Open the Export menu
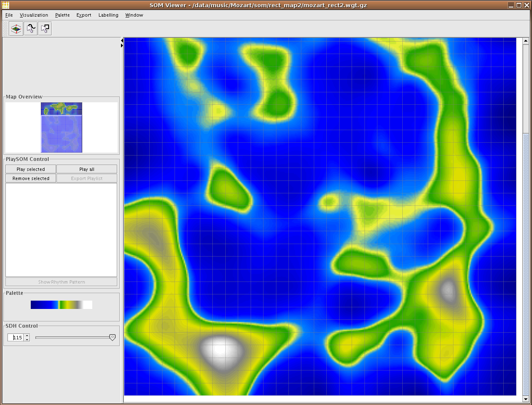532x405 pixels. tap(84, 15)
